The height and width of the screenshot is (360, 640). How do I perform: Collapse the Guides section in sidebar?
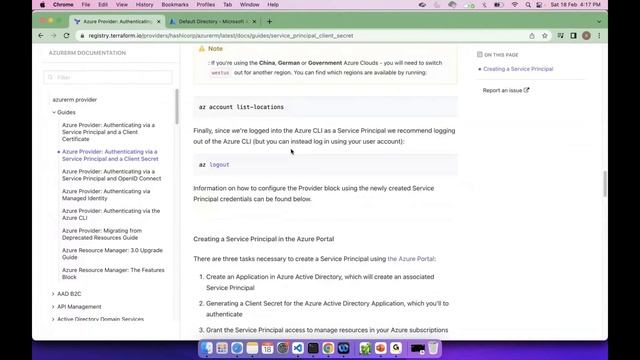pyautogui.click(x=53, y=112)
